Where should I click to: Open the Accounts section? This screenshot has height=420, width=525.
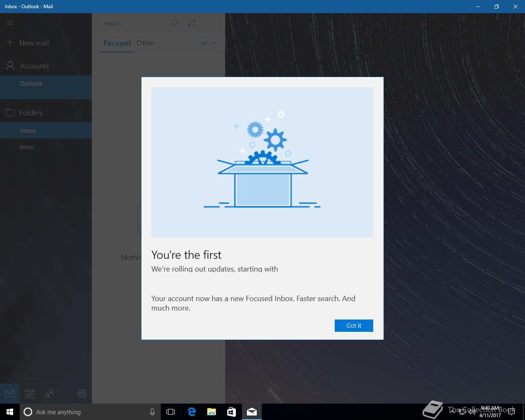click(46, 66)
